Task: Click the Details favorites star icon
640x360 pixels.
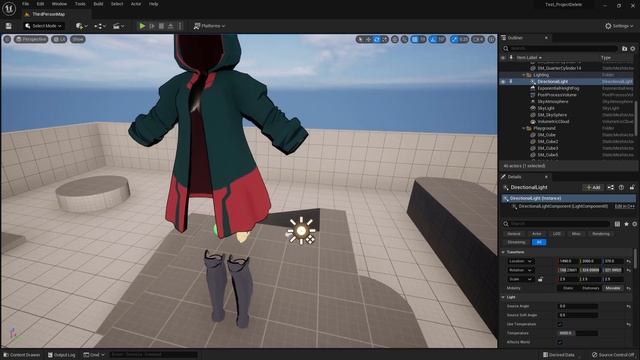Action: point(627,224)
